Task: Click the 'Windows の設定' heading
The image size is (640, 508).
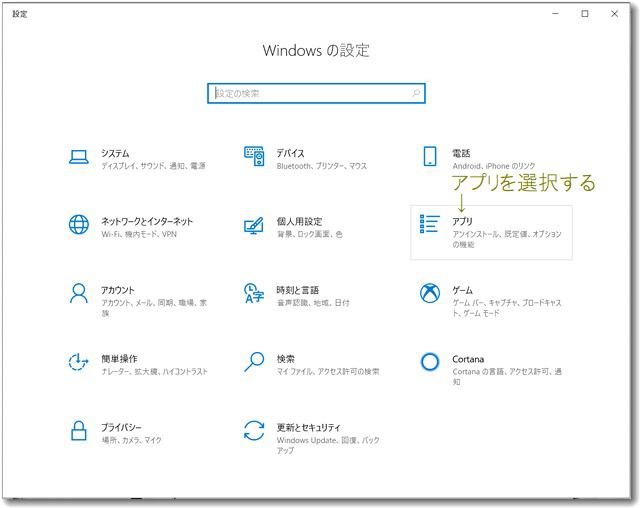Action: coord(316,51)
